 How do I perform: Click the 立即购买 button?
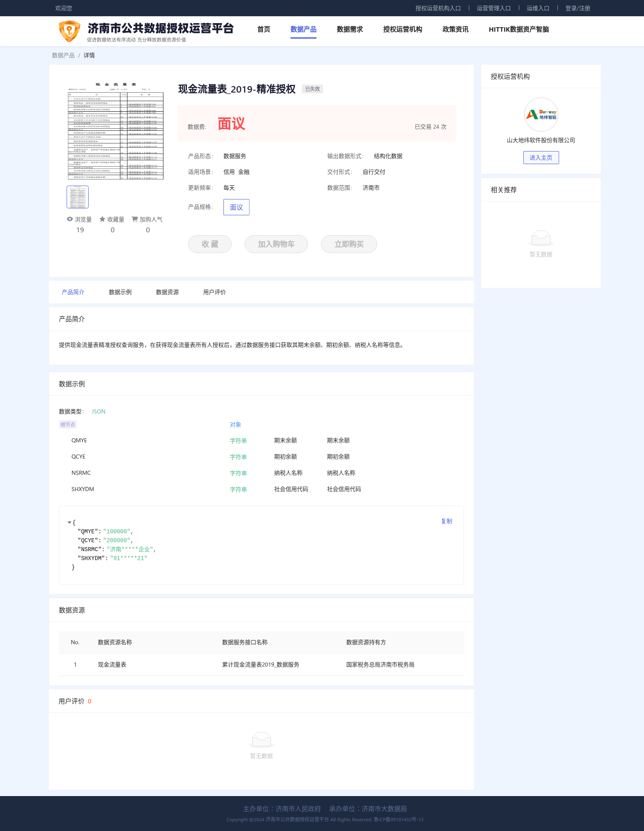(349, 244)
